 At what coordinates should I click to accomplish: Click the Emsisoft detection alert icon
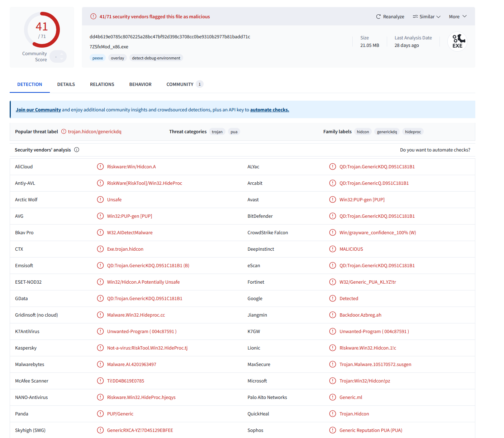[100, 265]
